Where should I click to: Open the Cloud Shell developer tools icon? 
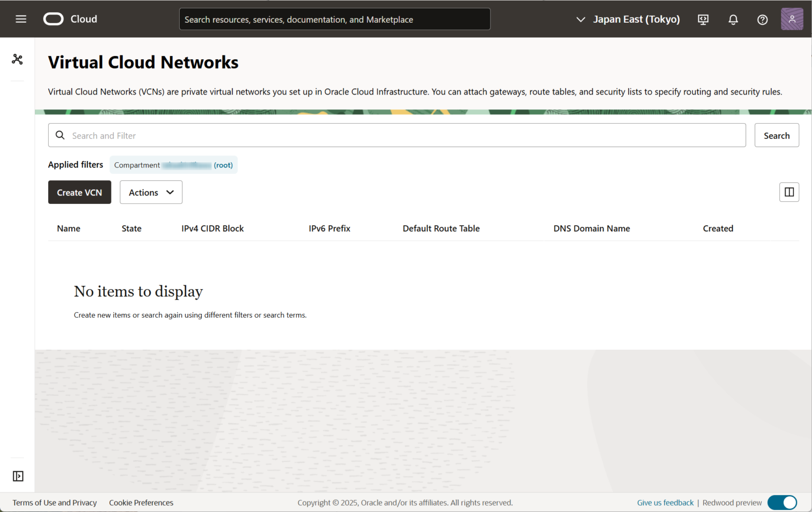pos(703,20)
